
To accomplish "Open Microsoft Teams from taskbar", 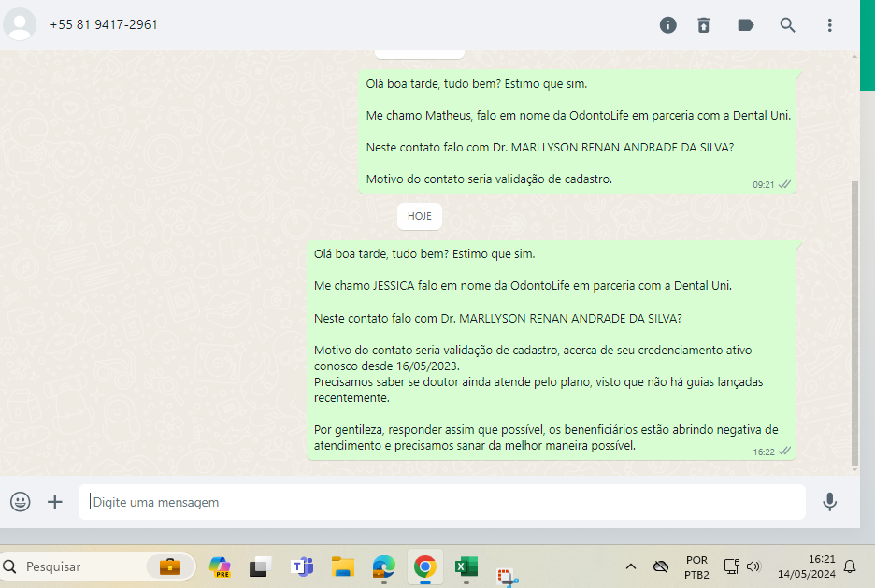I will [x=302, y=566].
